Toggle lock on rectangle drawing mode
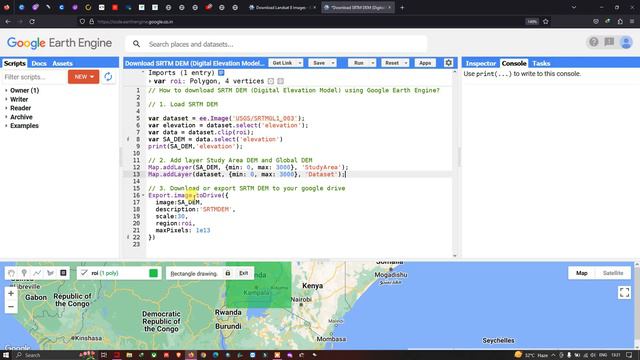640x360 pixels. tap(228, 273)
